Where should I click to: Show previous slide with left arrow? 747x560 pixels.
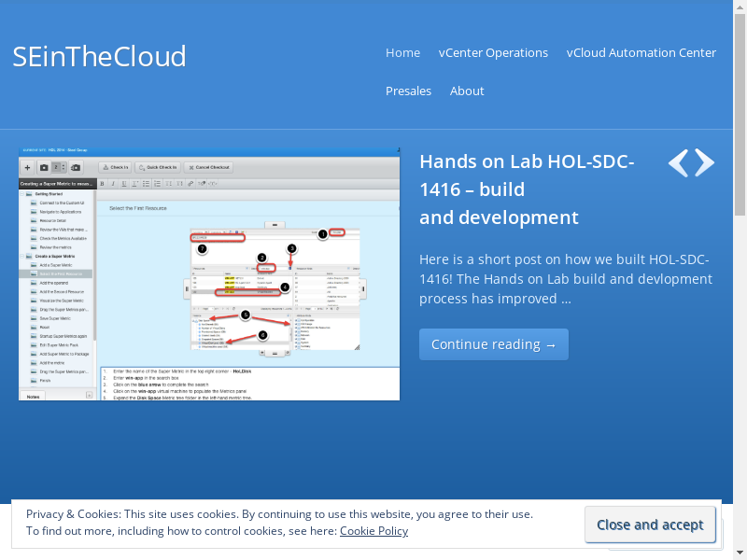click(x=679, y=162)
